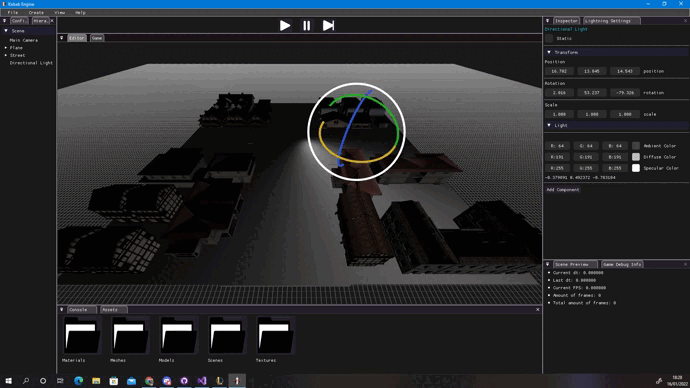The height and width of the screenshot is (388, 690).
Task: Open the Scene Preview panel dropdown arrow
Action: coord(547,264)
